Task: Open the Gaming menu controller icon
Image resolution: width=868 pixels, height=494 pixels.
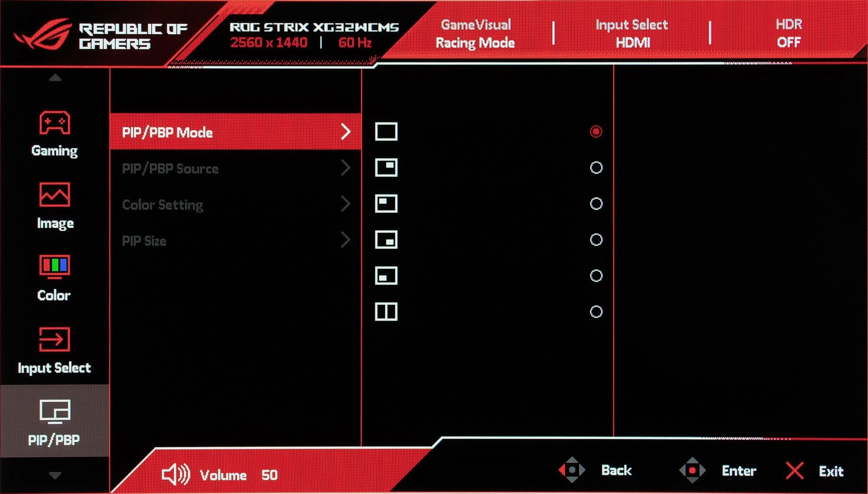Action: point(55,123)
